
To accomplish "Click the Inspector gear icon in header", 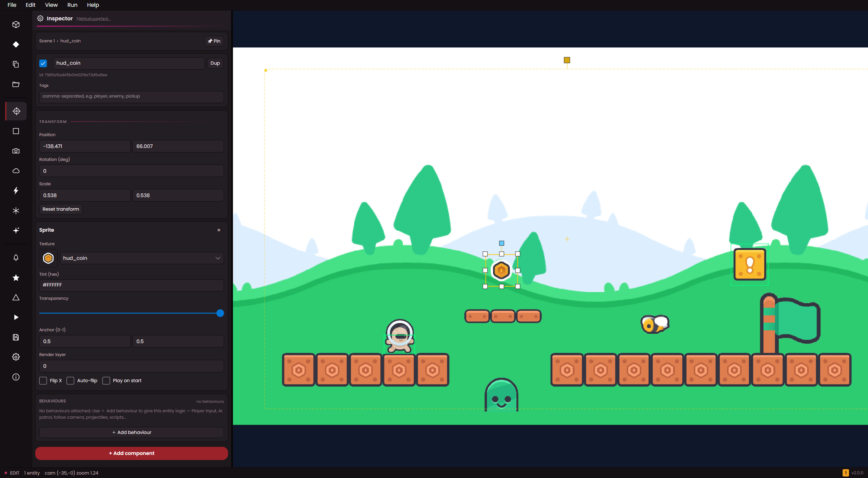I will coord(40,18).
